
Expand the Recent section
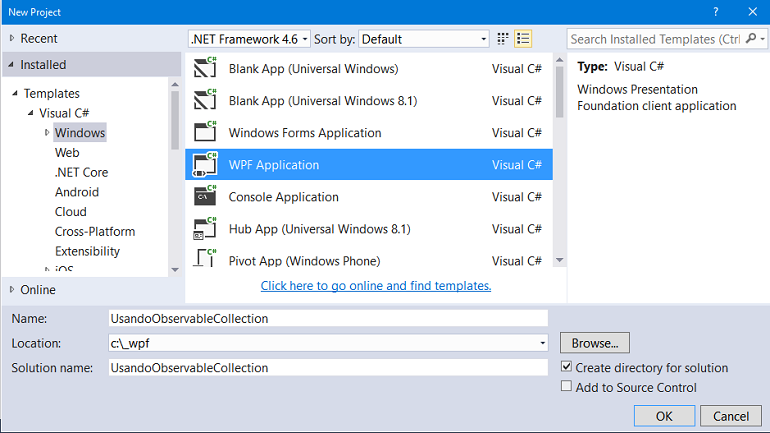12,38
